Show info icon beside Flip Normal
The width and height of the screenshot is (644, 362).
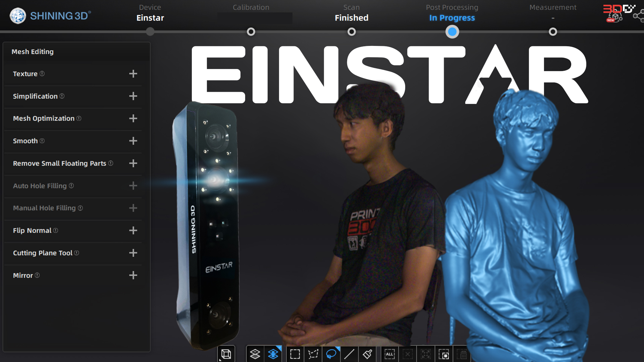point(56,230)
